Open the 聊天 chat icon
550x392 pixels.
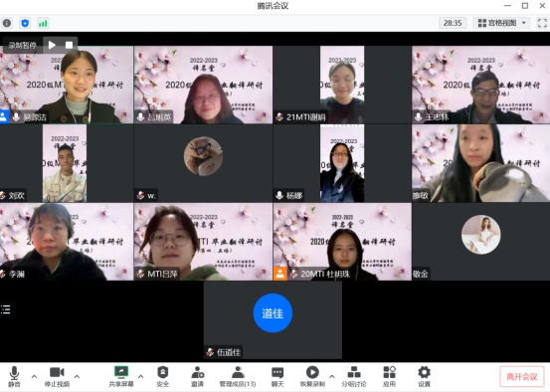coord(277,376)
